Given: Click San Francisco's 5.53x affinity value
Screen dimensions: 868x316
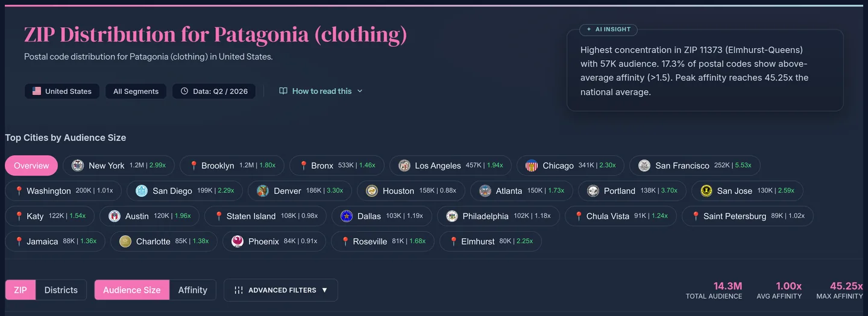Looking at the screenshot, I should click(743, 166).
